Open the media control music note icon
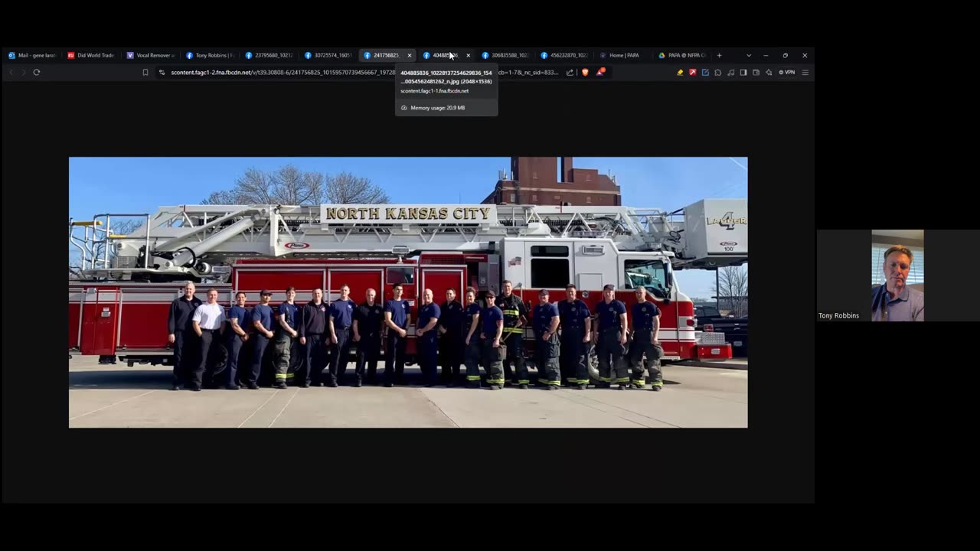Screen dimensions: 980x551 pyautogui.click(x=730, y=72)
